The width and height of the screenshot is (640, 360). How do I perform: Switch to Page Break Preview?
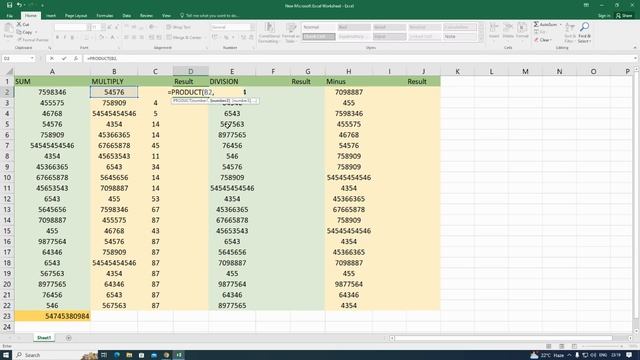tap(574, 346)
